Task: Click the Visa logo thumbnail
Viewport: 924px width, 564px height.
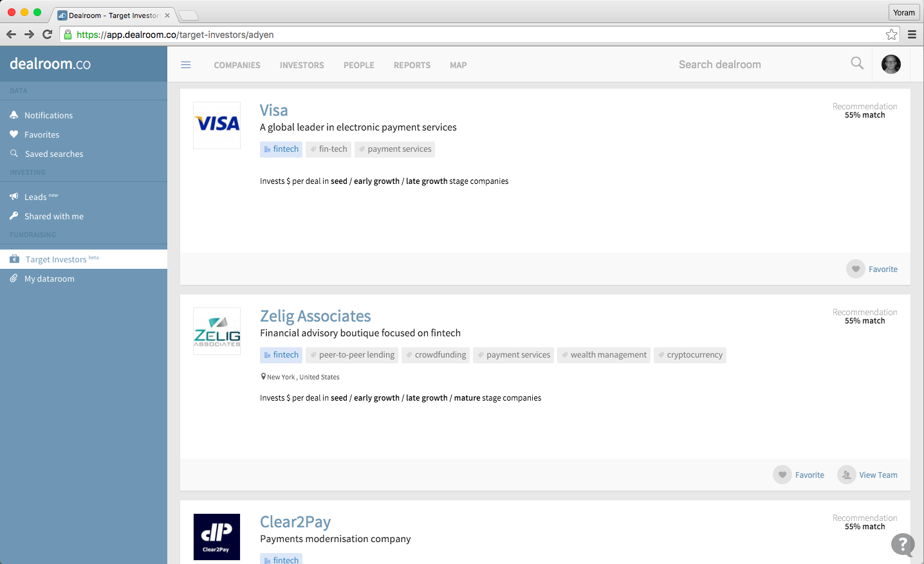Action: click(217, 125)
